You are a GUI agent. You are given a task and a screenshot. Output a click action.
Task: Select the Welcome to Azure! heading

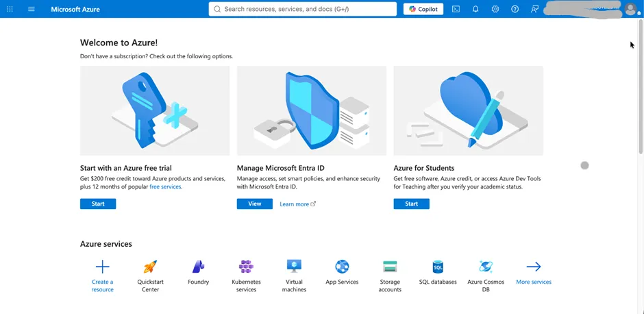coord(119,43)
